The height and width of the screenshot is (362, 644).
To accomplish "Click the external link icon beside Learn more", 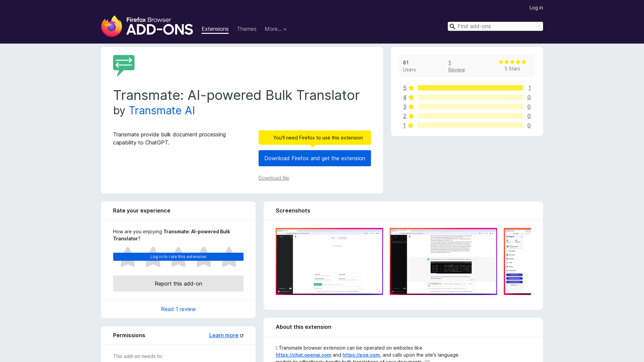I will point(242,335).
